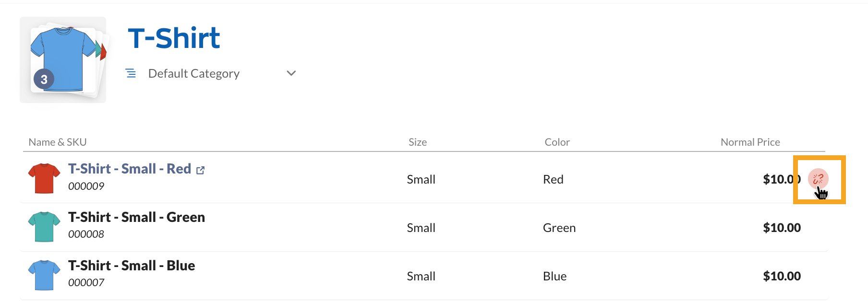Open the product image stack thumbnail

click(62, 58)
